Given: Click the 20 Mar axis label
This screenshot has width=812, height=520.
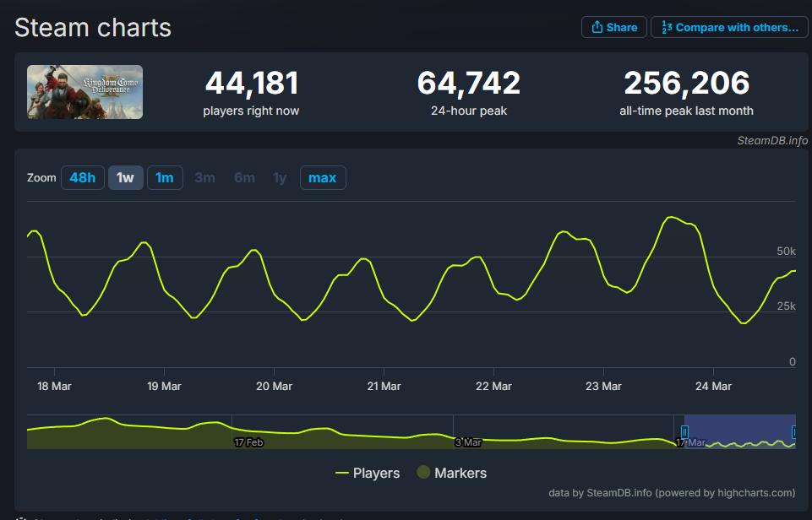Looking at the screenshot, I should pyautogui.click(x=274, y=386).
